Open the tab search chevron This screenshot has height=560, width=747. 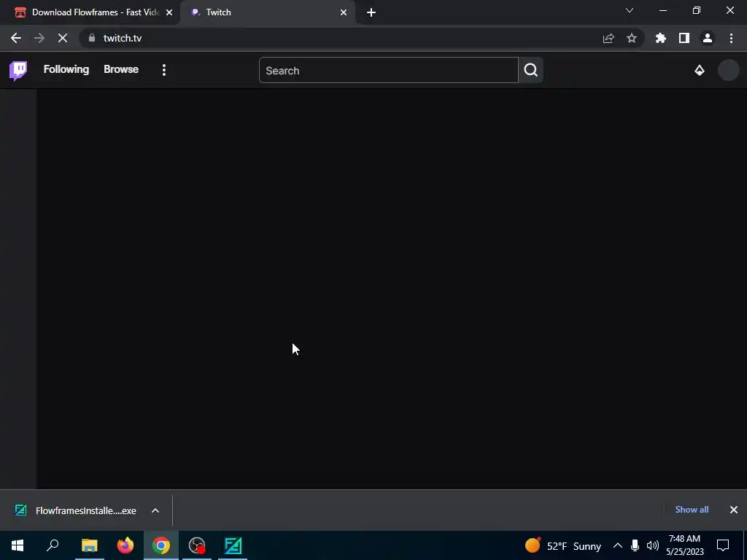(x=630, y=10)
